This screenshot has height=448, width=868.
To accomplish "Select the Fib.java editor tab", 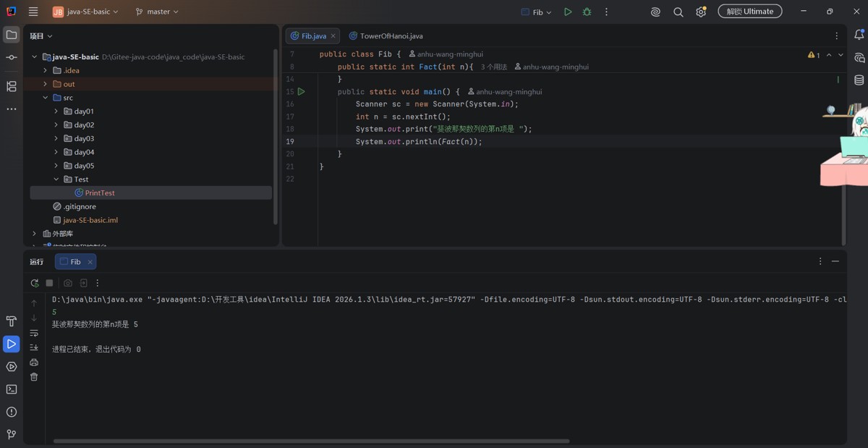I will 314,35.
